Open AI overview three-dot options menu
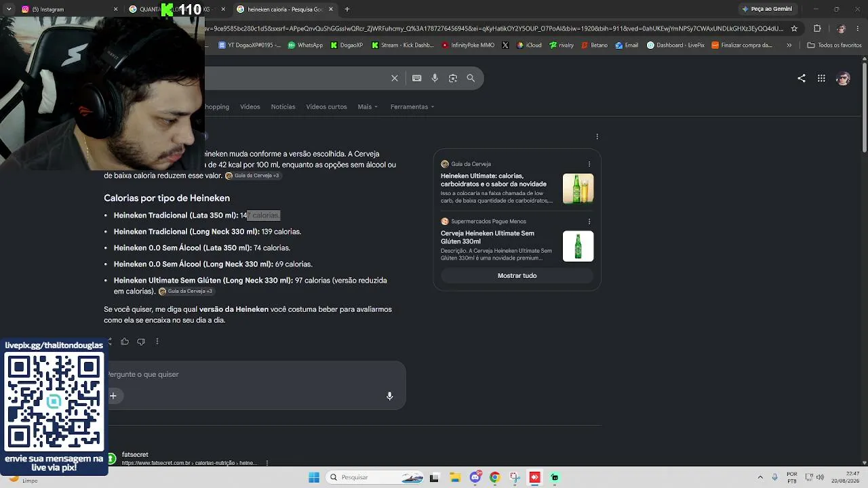Viewport: 868px width, 488px height. point(597,136)
